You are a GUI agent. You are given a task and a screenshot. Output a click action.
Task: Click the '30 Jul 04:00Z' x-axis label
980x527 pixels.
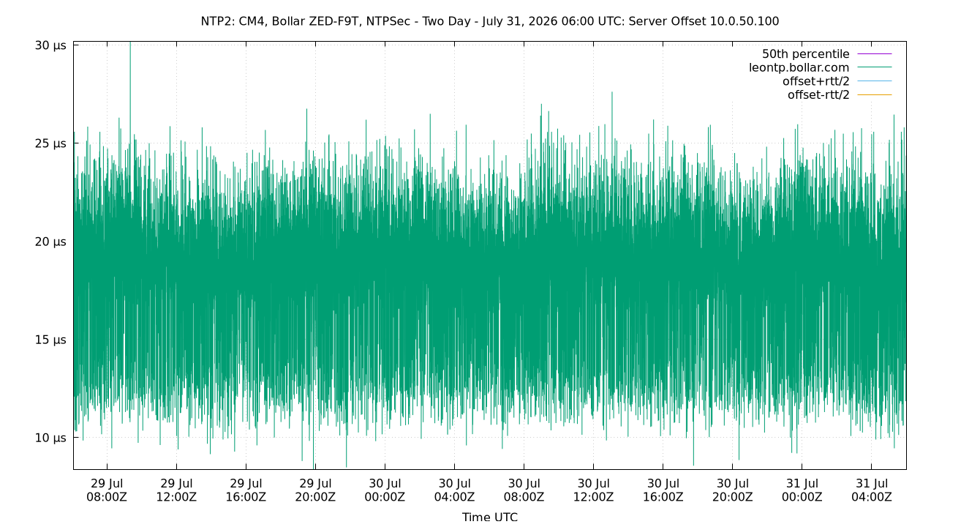454,490
